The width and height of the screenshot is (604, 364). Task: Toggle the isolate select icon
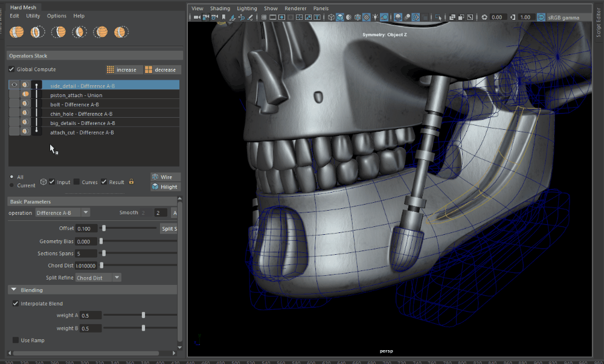438,18
